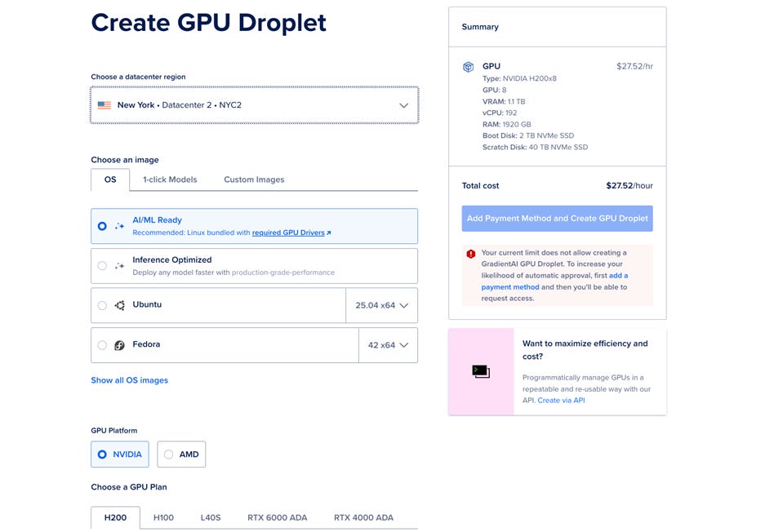Switch to the 1-click Models tab
The image size is (765, 532).
click(170, 180)
